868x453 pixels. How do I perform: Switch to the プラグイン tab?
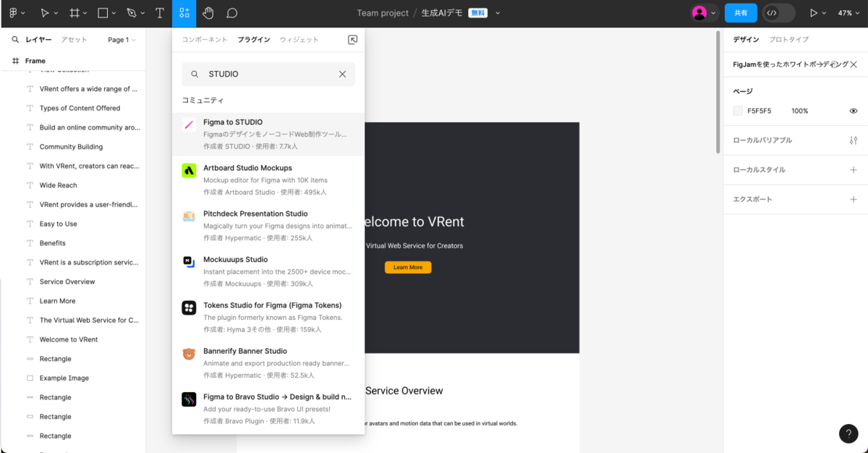pos(254,40)
